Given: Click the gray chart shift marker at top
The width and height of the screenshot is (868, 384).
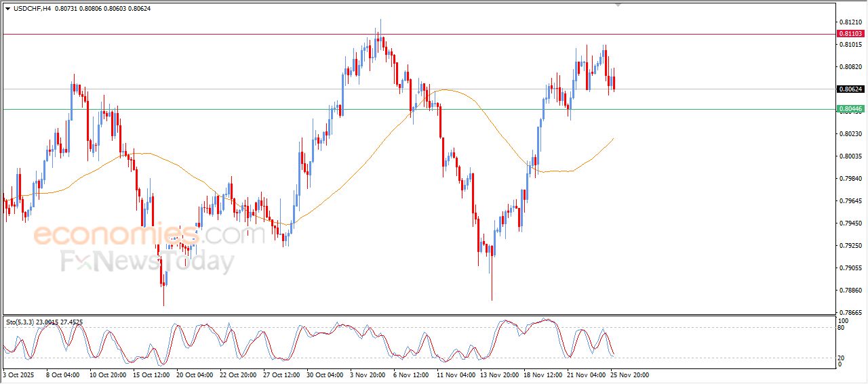Looking at the screenshot, I should coord(618,5).
